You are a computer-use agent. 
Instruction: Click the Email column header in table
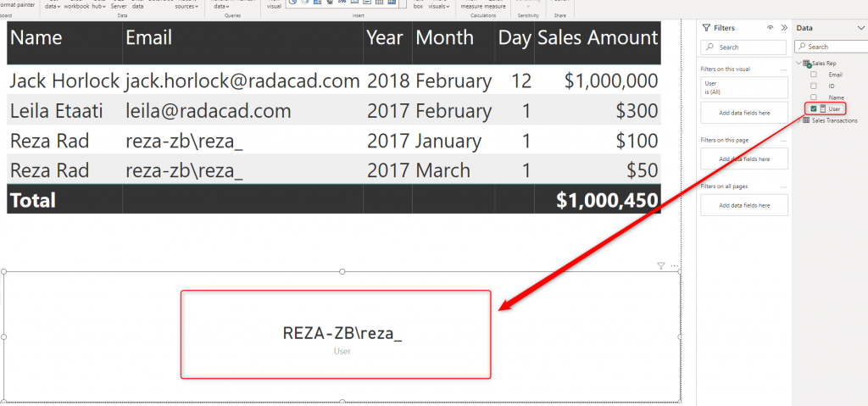tap(149, 38)
